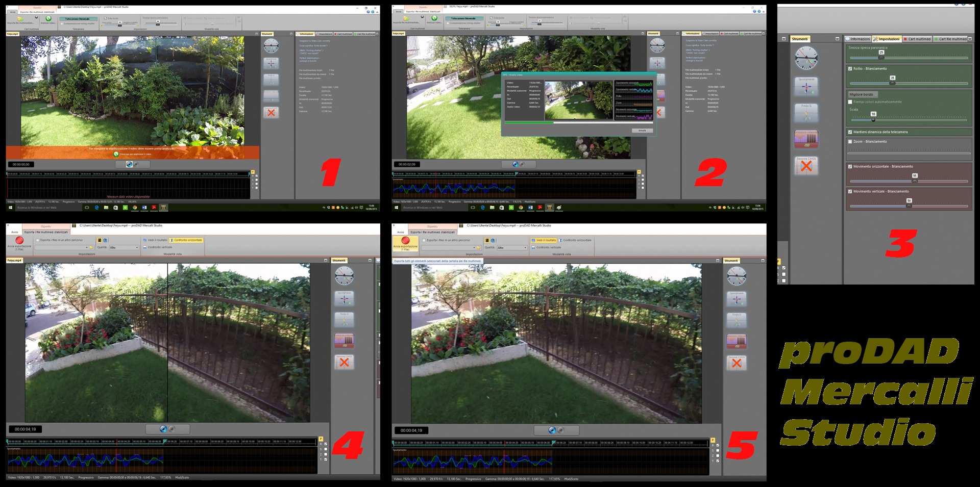Screen dimensions: 980x487
Task: In screenshot 1, click the clock gauge under Strumenti
Action: coord(271,46)
